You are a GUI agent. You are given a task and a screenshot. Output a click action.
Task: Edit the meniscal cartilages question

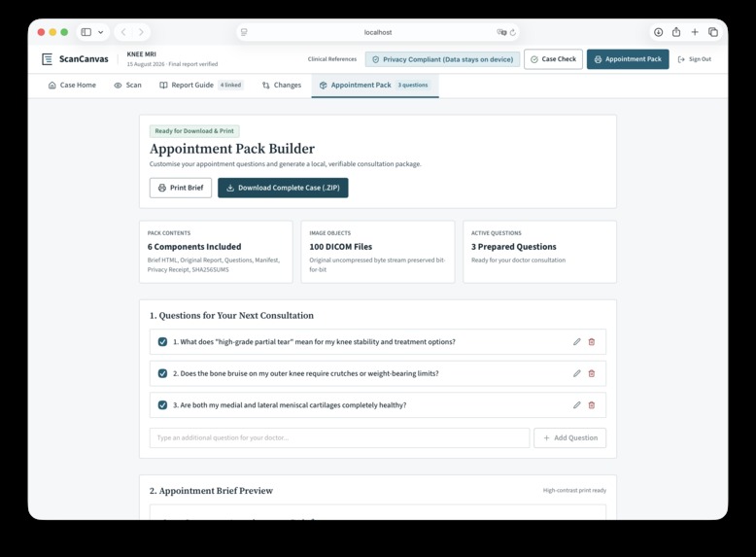coord(576,405)
